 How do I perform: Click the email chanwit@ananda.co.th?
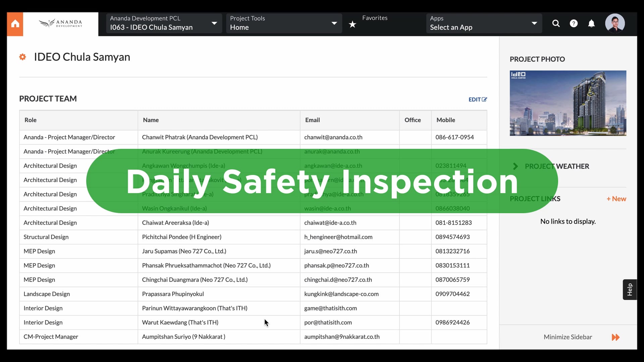click(333, 137)
